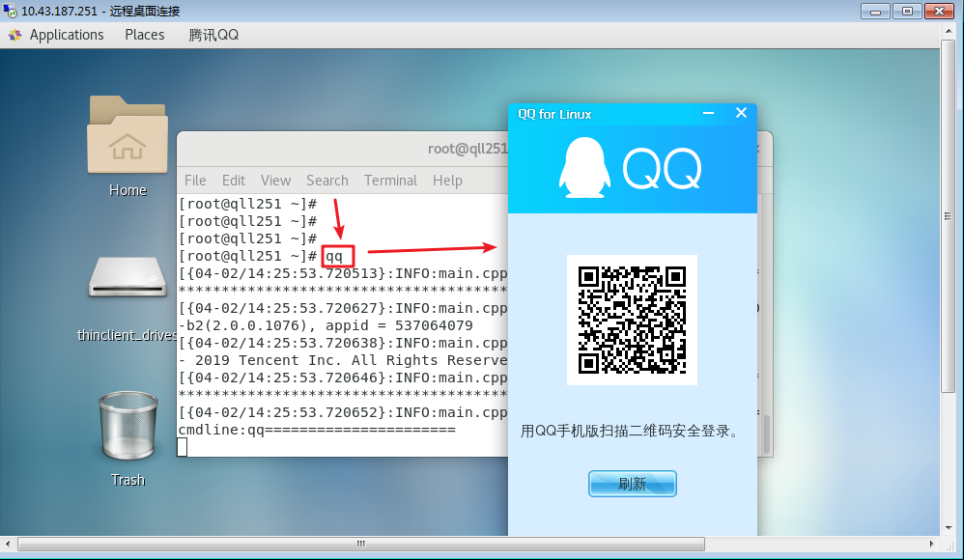Open the thinclient_drives desktop icon
Screen dimensions: 964x560
(x=128, y=277)
